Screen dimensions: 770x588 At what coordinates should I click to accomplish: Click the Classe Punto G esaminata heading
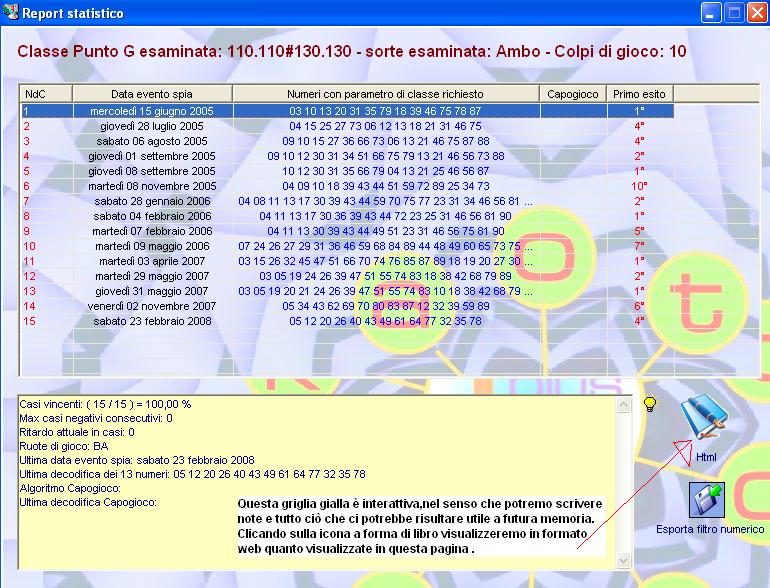coord(352,51)
